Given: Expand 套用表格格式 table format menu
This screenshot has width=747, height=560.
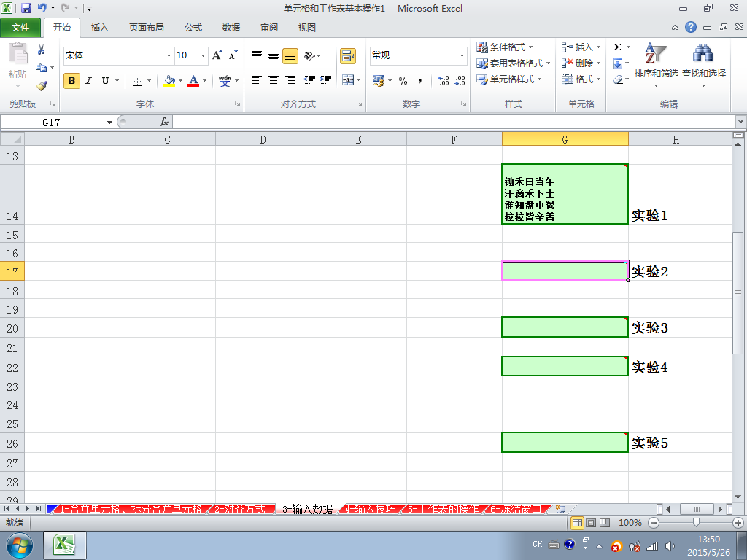Looking at the screenshot, I should pyautogui.click(x=514, y=63).
